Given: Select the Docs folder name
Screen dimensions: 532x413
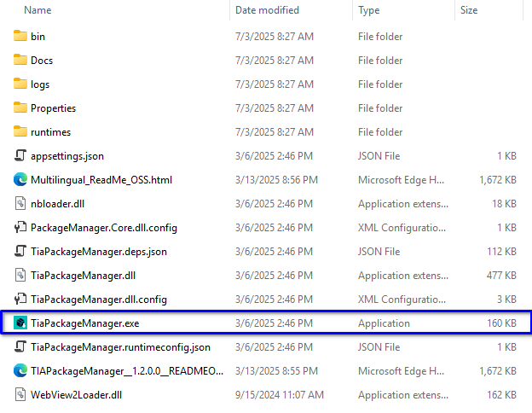Looking at the screenshot, I should [x=42, y=60].
